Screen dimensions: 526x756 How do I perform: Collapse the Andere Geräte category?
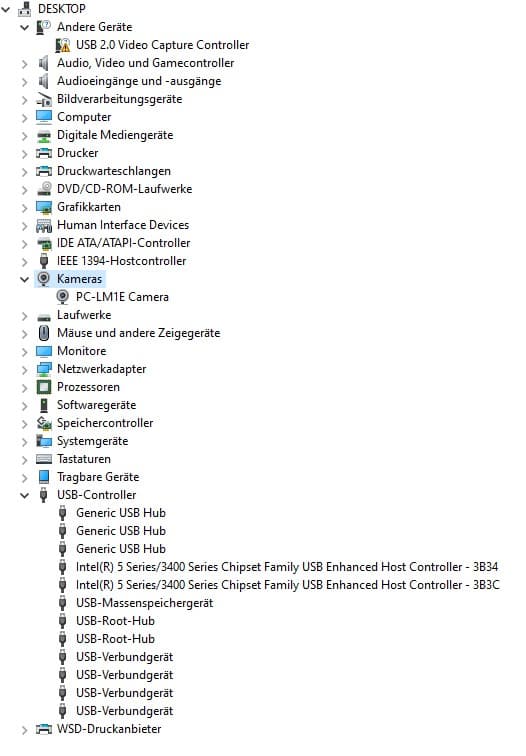25,27
